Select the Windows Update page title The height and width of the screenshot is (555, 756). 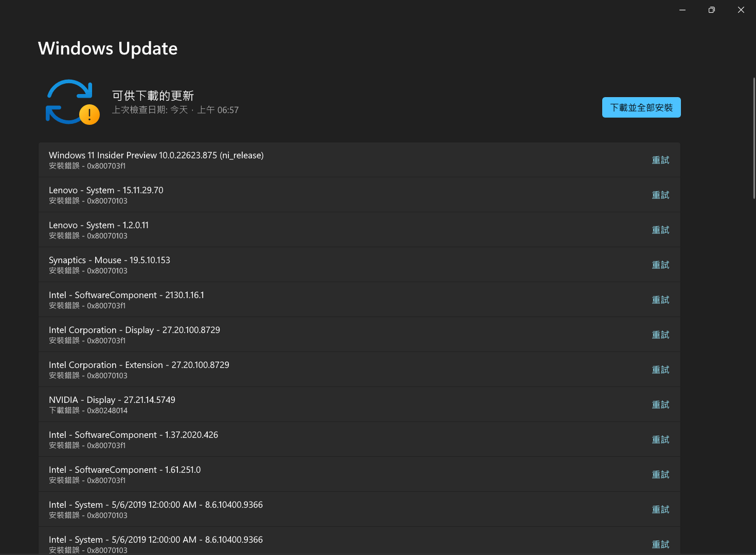(x=108, y=48)
